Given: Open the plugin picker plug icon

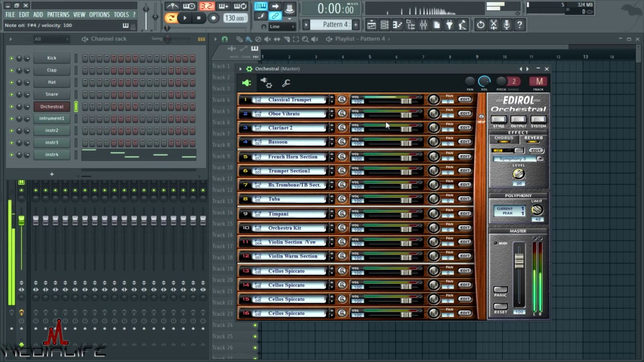Looking at the screenshot, I should click(x=449, y=25).
